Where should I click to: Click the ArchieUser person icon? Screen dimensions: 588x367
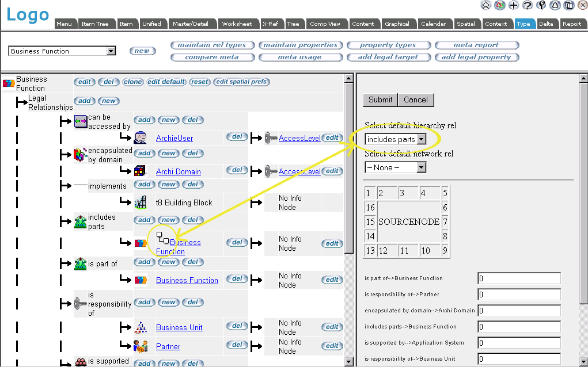(x=140, y=137)
